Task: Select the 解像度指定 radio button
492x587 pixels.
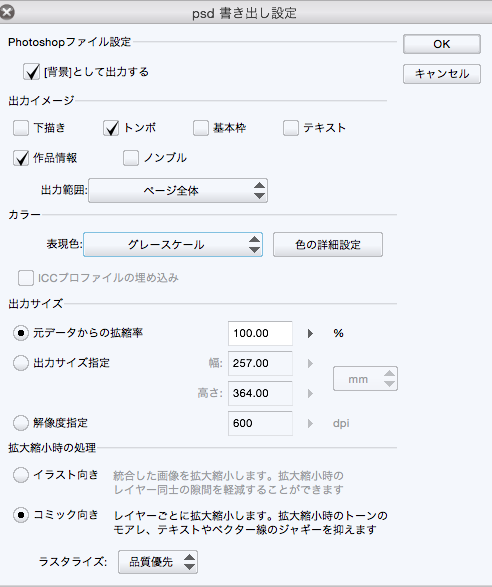Action: point(21,423)
